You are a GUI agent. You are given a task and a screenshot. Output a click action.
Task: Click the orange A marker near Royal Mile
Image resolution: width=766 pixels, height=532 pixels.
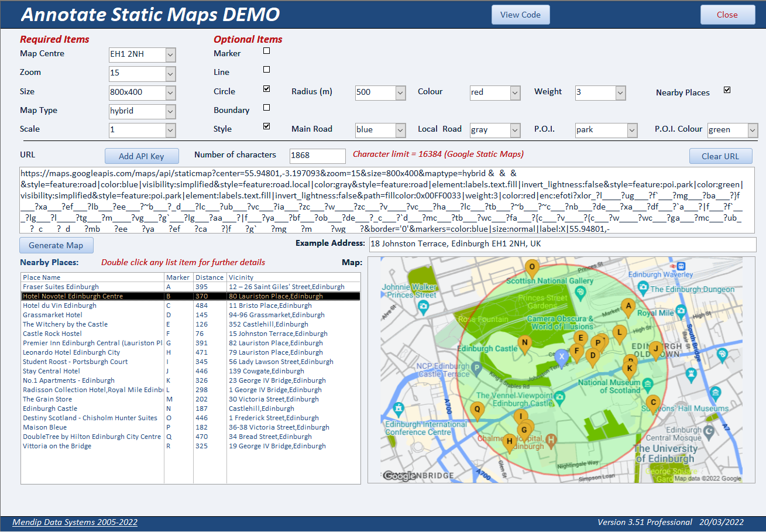coord(628,307)
